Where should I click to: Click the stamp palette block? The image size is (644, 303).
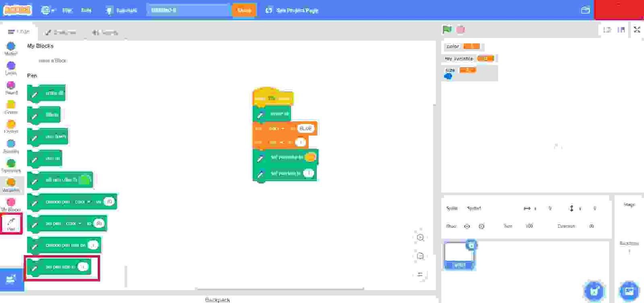click(44, 115)
